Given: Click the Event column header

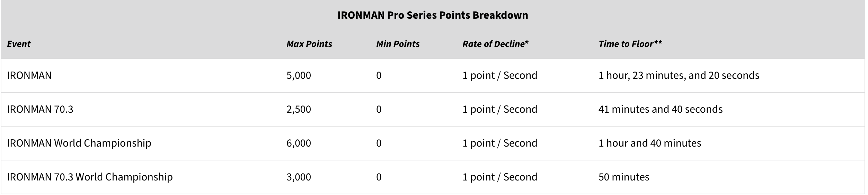Looking at the screenshot, I should (19, 44).
